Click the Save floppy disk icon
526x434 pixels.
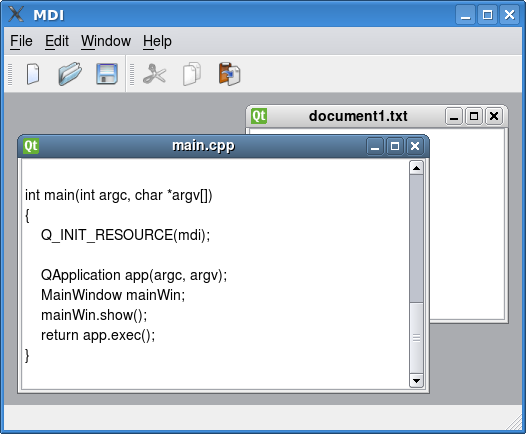(107, 74)
